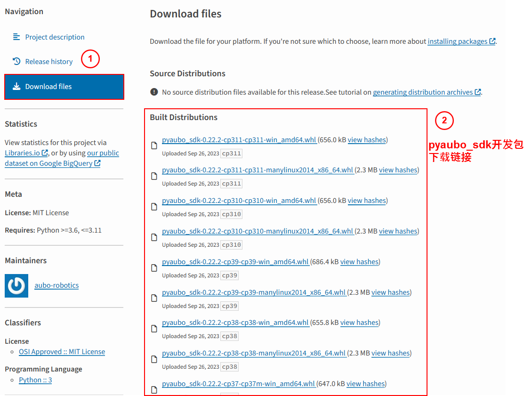
Task: Open the Project description navigation item
Action: coord(48,37)
